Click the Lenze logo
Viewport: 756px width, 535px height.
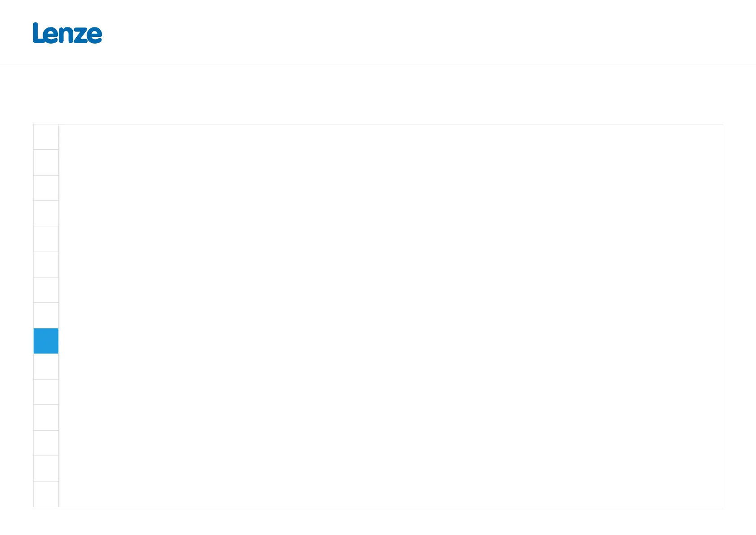click(67, 33)
